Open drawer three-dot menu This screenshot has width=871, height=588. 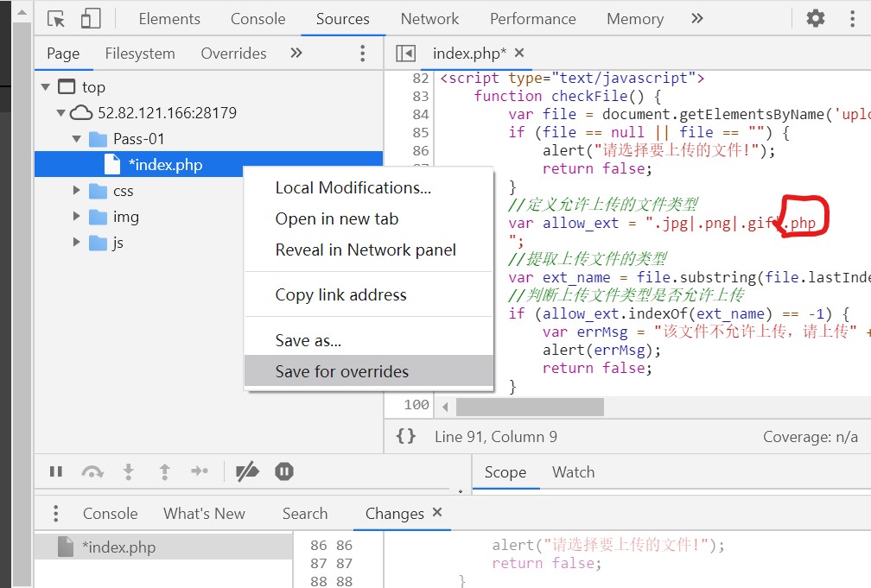pyautogui.click(x=55, y=513)
